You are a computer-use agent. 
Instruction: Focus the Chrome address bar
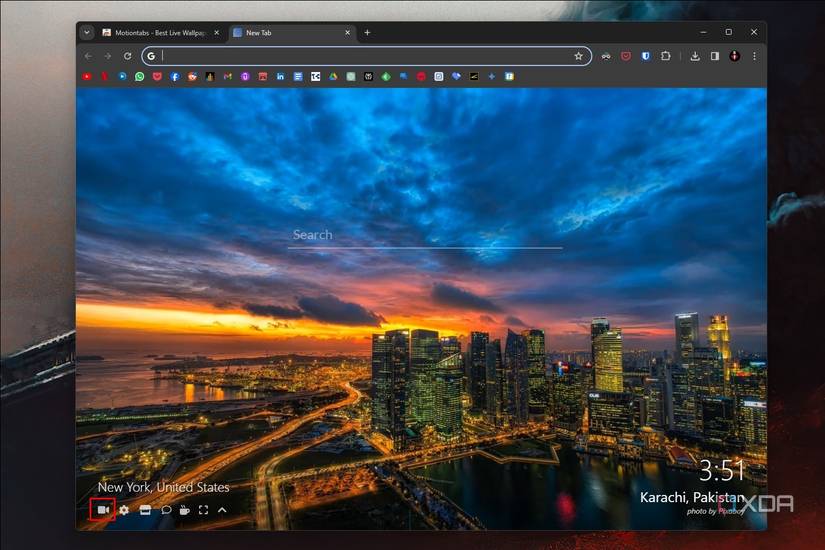click(367, 56)
